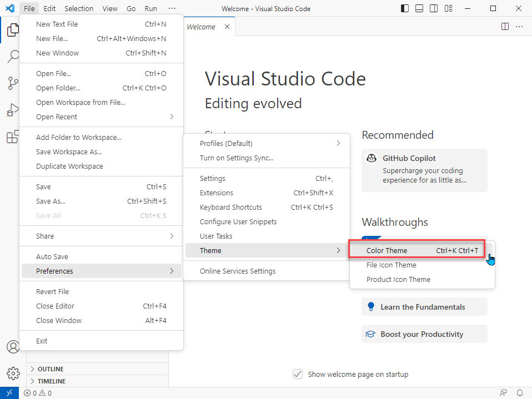
Task: Open the Manage gear icon
Action: (x=12, y=373)
